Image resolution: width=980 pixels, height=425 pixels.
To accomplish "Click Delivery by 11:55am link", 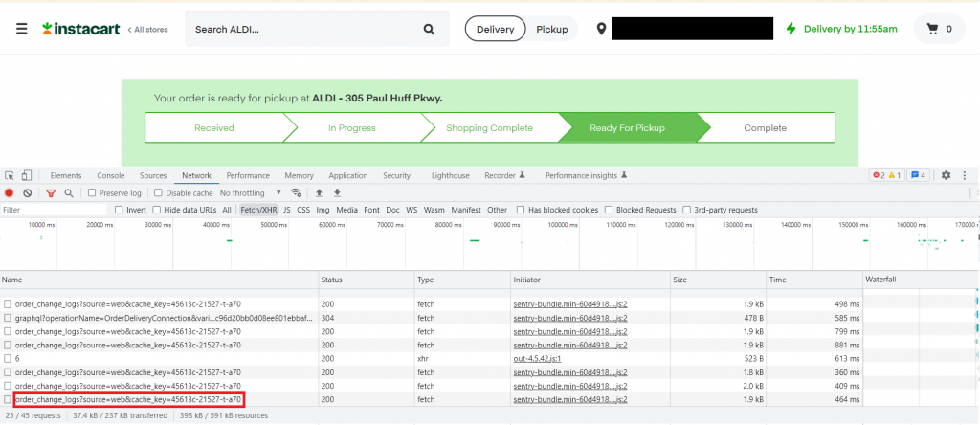I will point(850,29).
